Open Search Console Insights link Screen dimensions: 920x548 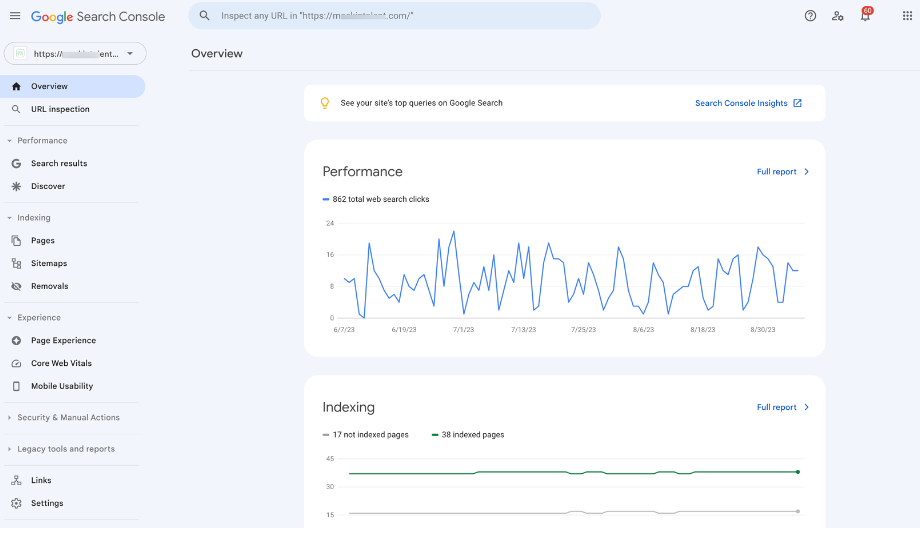tap(748, 103)
